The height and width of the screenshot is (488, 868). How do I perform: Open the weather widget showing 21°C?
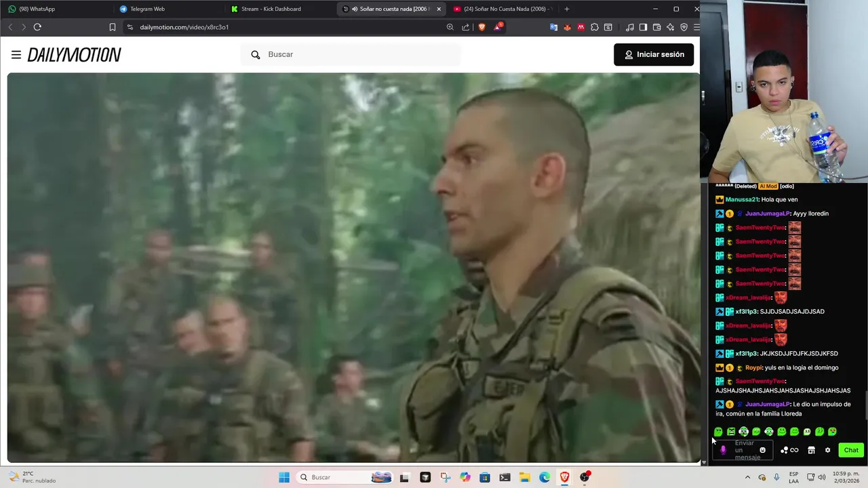tap(31, 477)
